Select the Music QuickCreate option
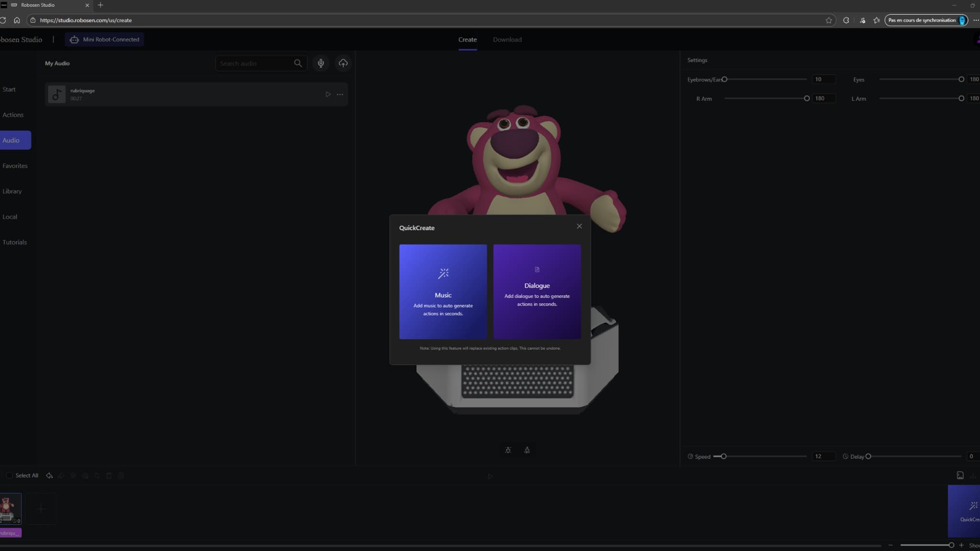The image size is (980, 551). (442, 292)
